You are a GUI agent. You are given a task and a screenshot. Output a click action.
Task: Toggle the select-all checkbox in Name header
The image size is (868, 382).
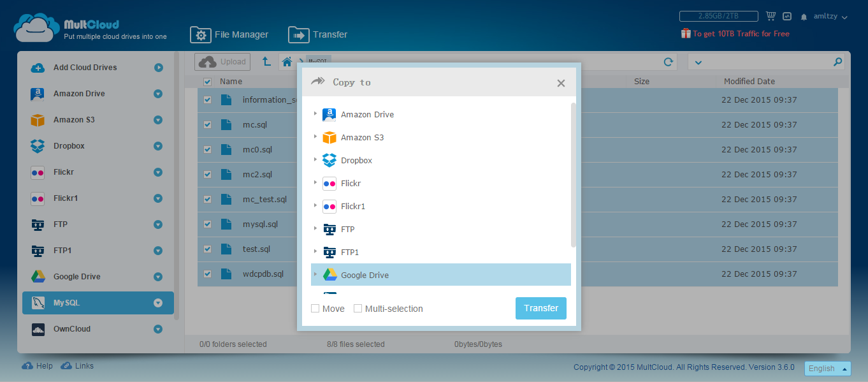click(x=207, y=82)
